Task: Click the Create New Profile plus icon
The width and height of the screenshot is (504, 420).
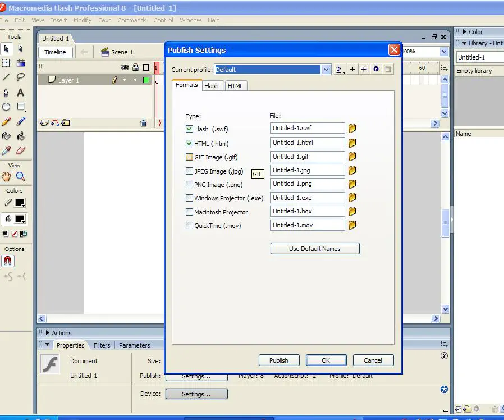Action: point(352,69)
